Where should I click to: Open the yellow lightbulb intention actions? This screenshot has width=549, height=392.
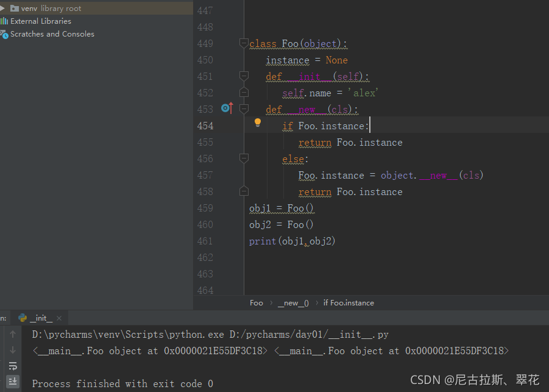click(258, 123)
